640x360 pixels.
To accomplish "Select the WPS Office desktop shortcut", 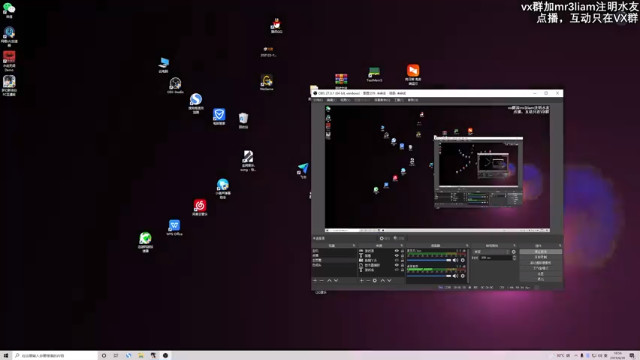I will [174, 227].
